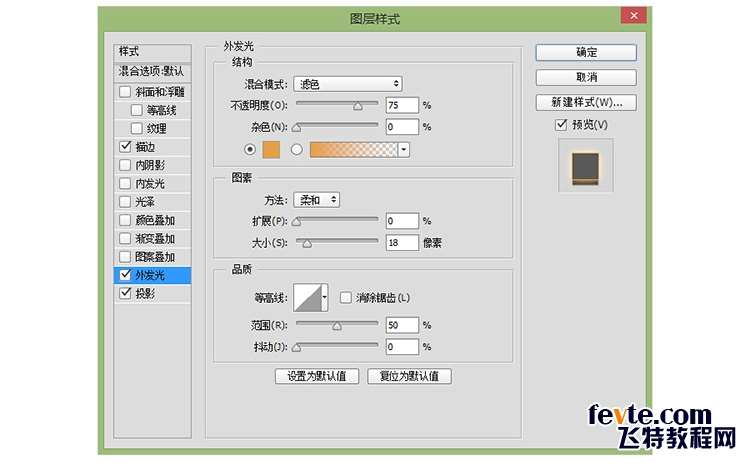Enable the 内阴影 checkbox
The width and height of the screenshot is (750, 463).
(125, 165)
